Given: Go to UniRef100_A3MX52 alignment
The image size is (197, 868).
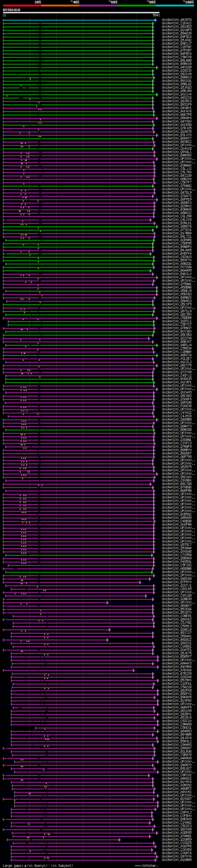Looking at the screenshot, I should click(x=177, y=785).
